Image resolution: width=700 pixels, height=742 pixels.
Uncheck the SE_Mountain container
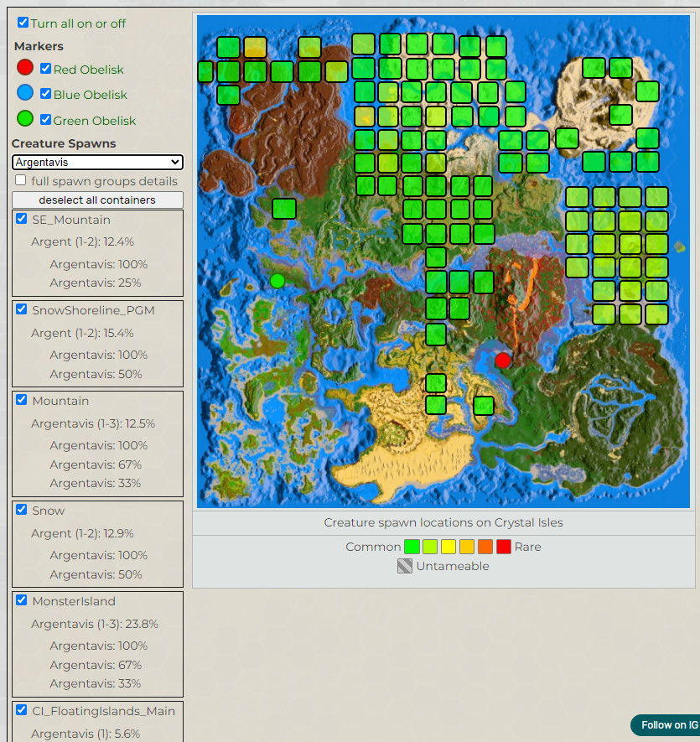(21, 219)
